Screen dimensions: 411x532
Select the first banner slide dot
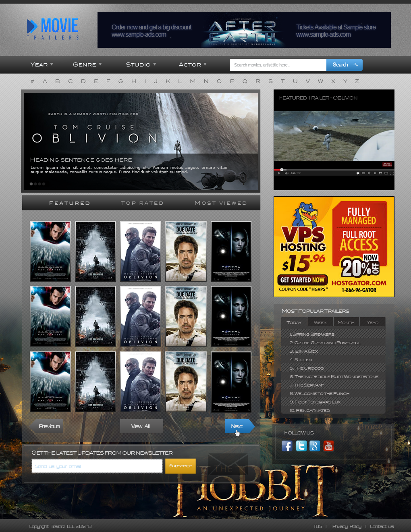[x=31, y=184]
